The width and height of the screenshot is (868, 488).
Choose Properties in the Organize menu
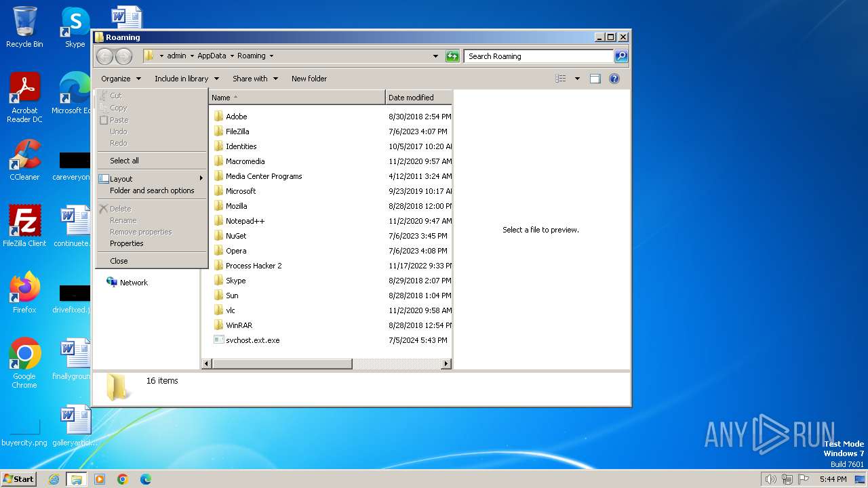tap(127, 243)
